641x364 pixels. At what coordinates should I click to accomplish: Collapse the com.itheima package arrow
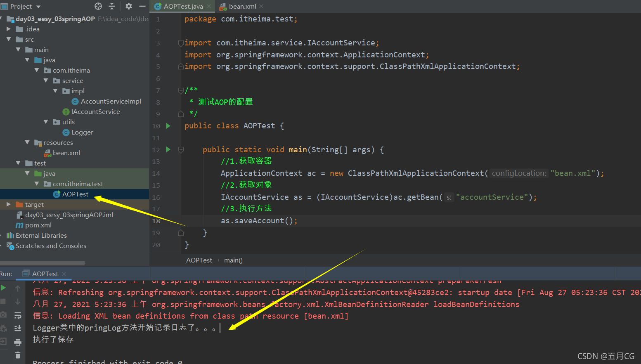[37, 70]
